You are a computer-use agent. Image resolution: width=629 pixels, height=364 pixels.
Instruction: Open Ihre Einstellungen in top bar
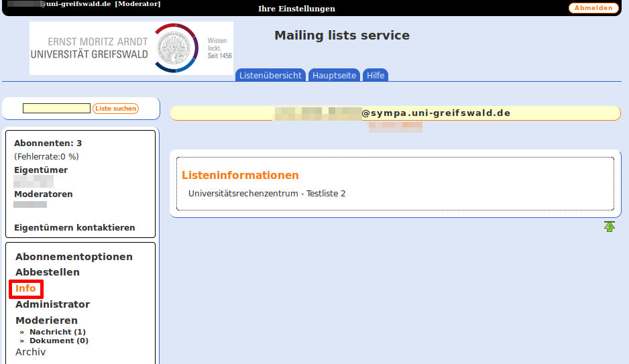point(296,9)
